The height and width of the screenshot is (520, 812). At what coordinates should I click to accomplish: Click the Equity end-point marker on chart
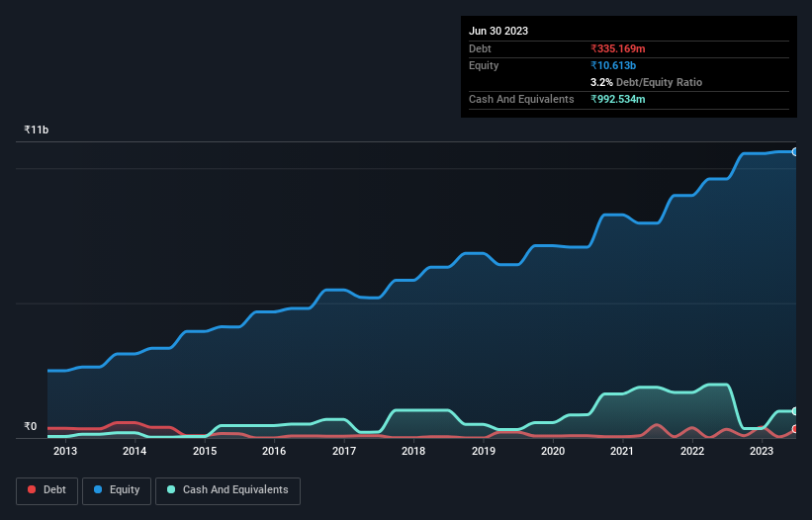794,152
